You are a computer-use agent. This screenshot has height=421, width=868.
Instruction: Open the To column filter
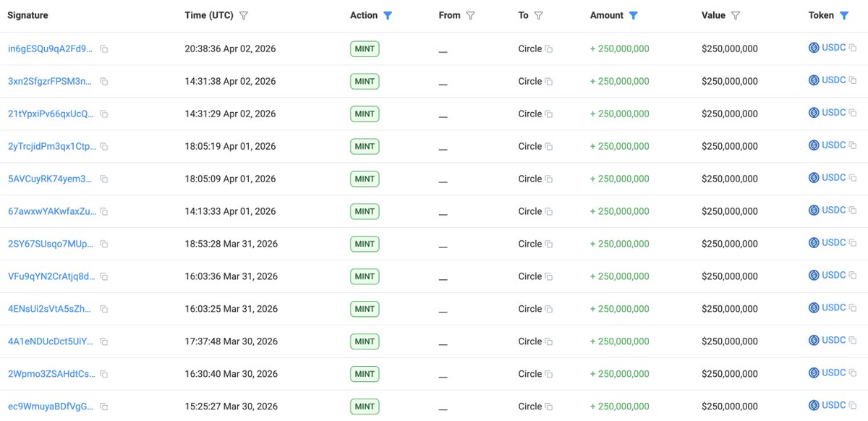(539, 15)
